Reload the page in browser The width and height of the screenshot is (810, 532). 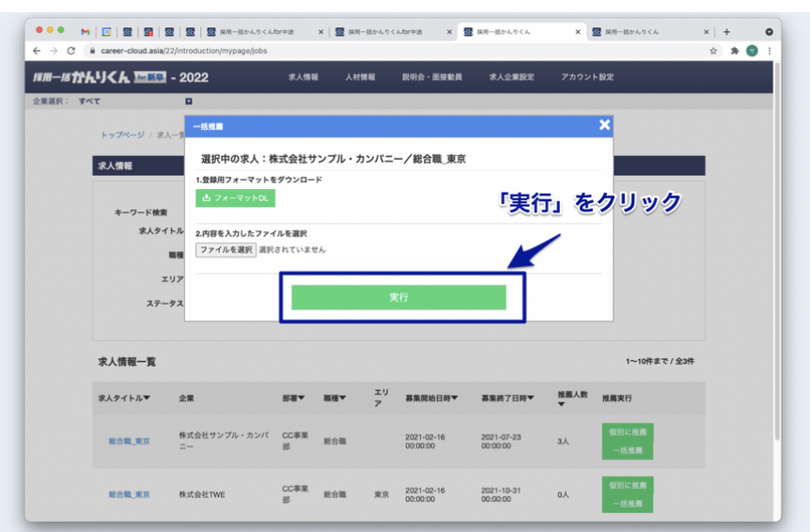71,51
